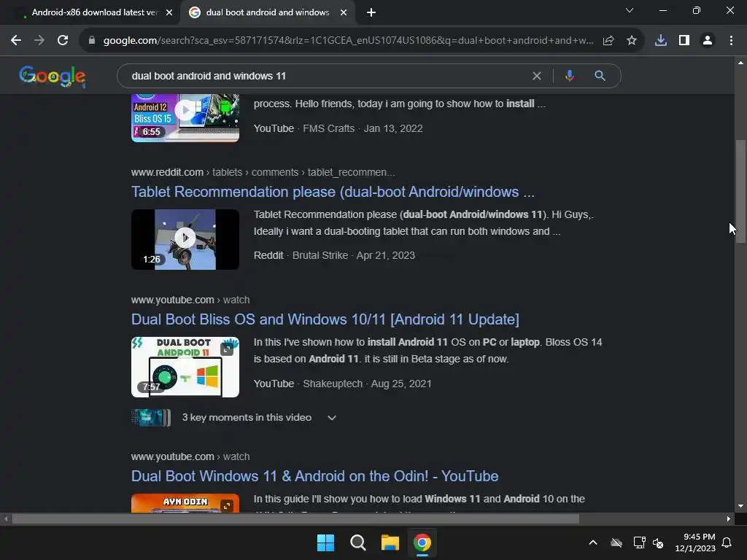The image size is (747, 560).
Task: Start voice search with microphone
Action: click(569, 76)
